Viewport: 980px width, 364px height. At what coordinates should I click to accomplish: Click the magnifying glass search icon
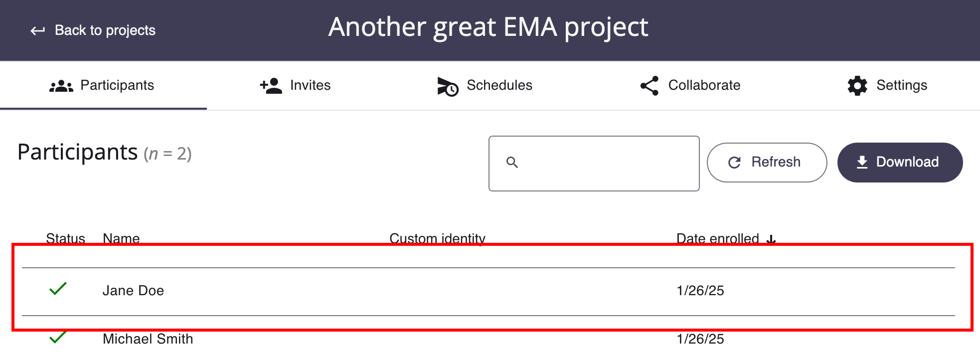[x=512, y=163]
